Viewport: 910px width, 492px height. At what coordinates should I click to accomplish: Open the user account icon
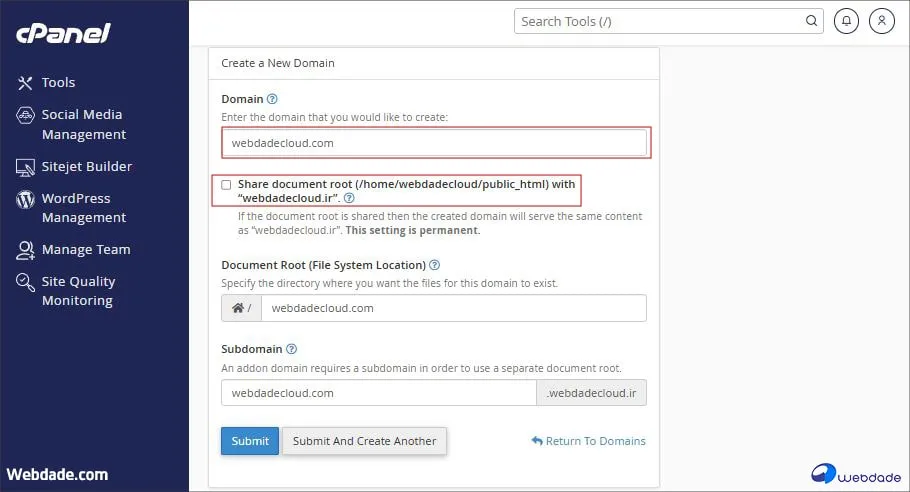[881, 21]
